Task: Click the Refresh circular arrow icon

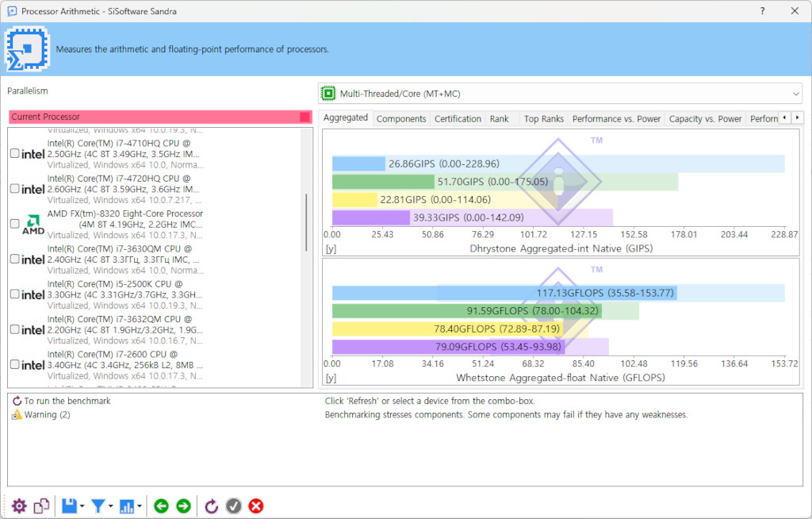Action: click(x=211, y=506)
